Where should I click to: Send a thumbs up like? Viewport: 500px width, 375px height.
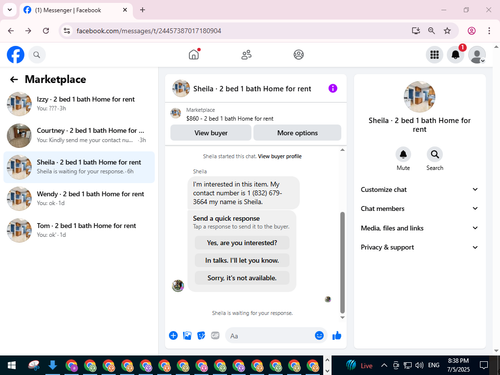[x=337, y=335]
